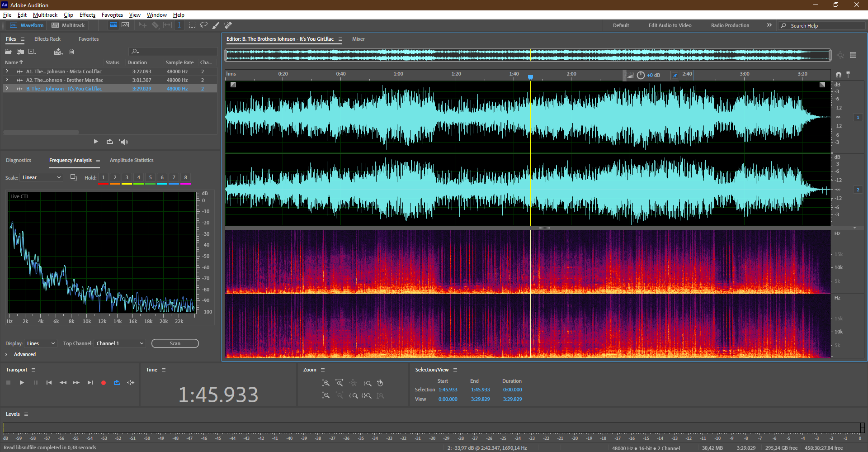The height and width of the screenshot is (452, 868).
Task: Click Fast Forward transport button
Action: [76, 383]
